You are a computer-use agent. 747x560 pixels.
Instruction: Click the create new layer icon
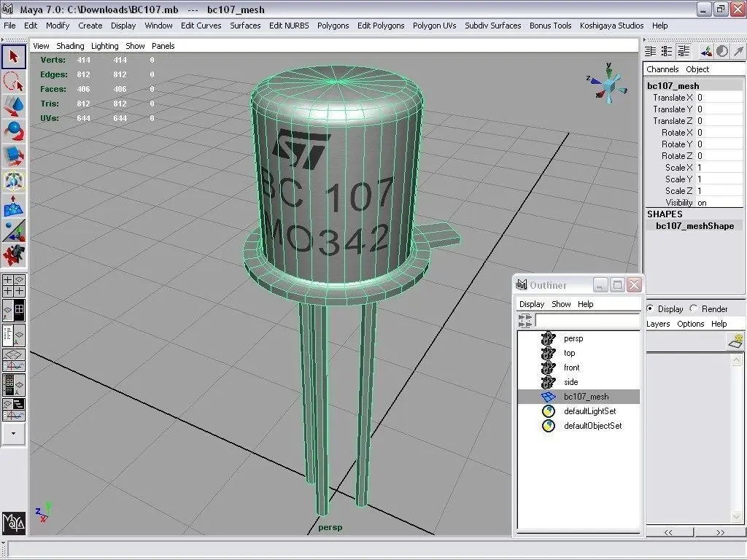pyautogui.click(x=736, y=341)
